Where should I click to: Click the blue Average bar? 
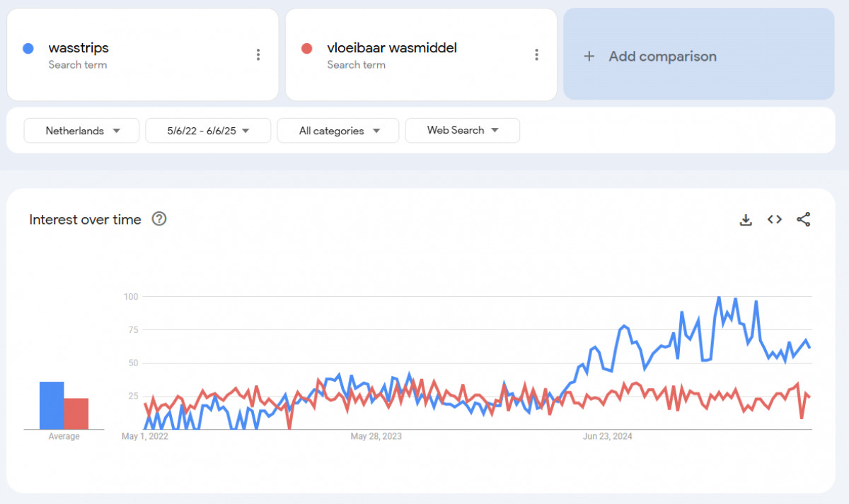tap(52, 406)
